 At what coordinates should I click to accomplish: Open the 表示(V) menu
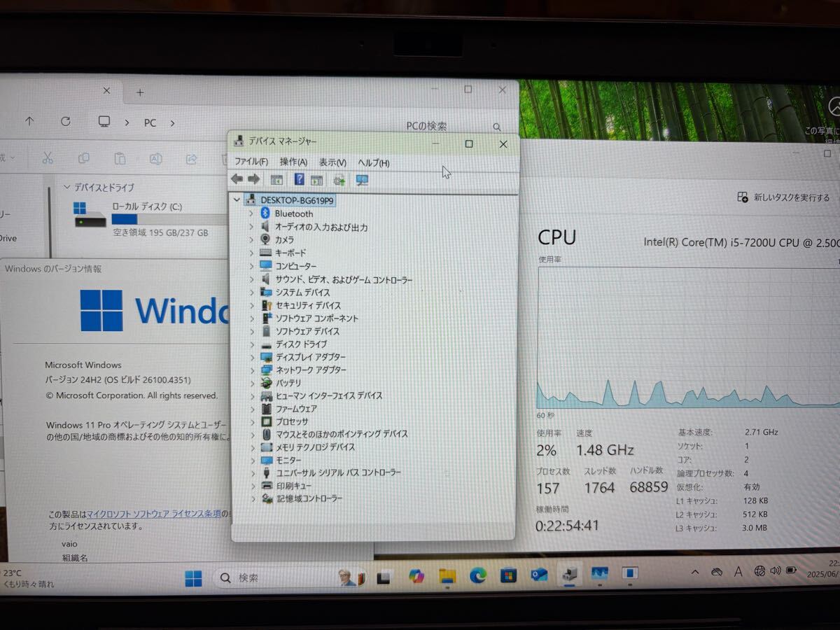[332, 162]
